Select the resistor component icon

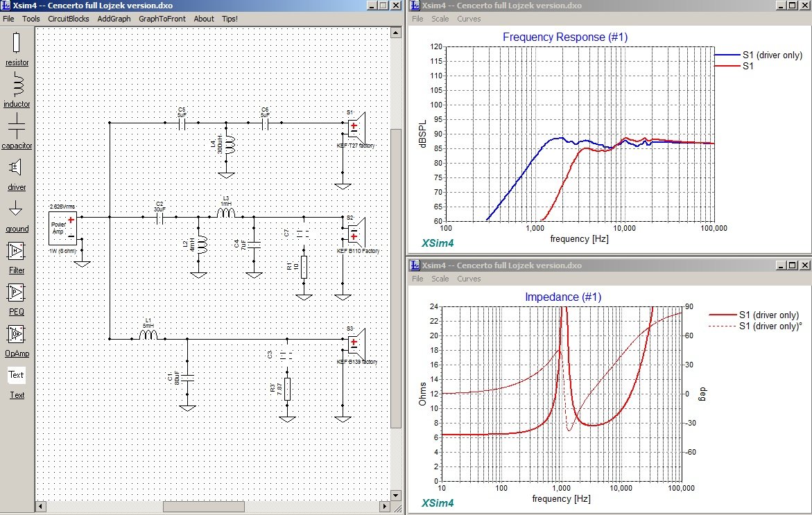coord(16,43)
